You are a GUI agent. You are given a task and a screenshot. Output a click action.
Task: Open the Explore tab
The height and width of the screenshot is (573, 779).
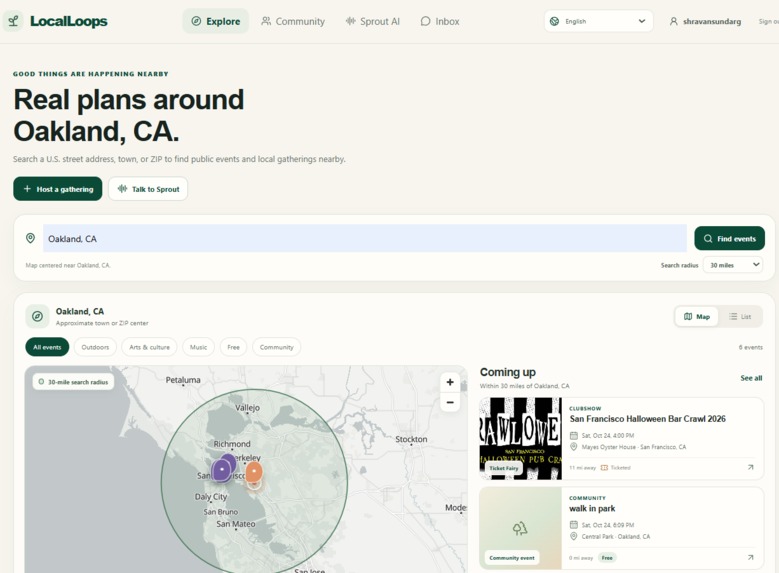(x=216, y=21)
